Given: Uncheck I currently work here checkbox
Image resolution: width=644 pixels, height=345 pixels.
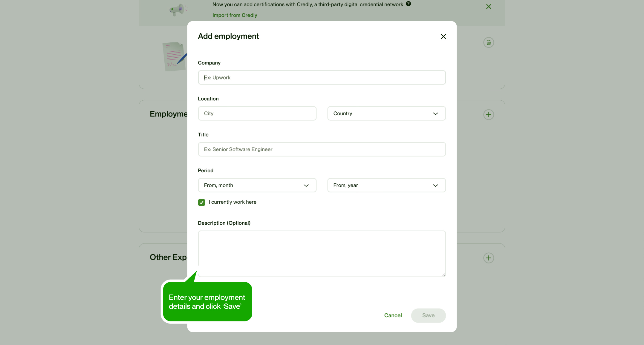Looking at the screenshot, I should tap(201, 203).
